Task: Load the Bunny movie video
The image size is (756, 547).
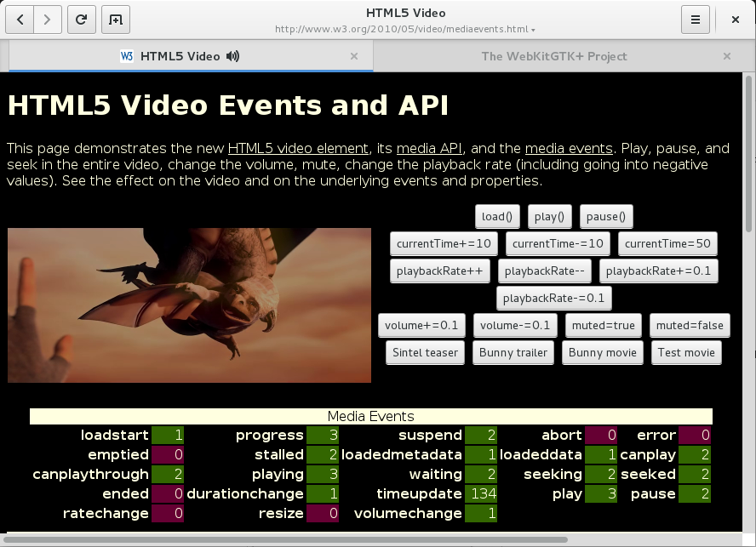Action: [603, 352]
